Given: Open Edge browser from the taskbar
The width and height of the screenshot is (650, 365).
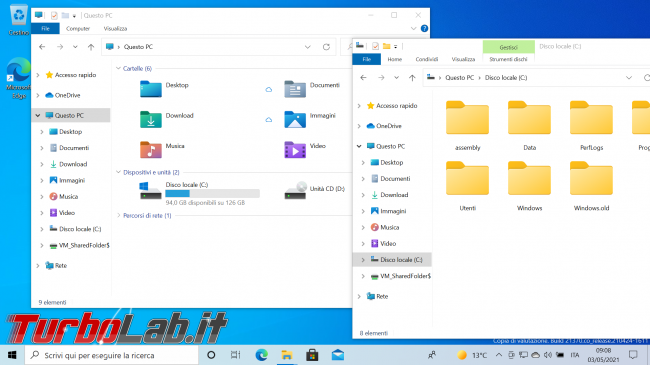Looking at the screenshot, I should pos(261,355).
